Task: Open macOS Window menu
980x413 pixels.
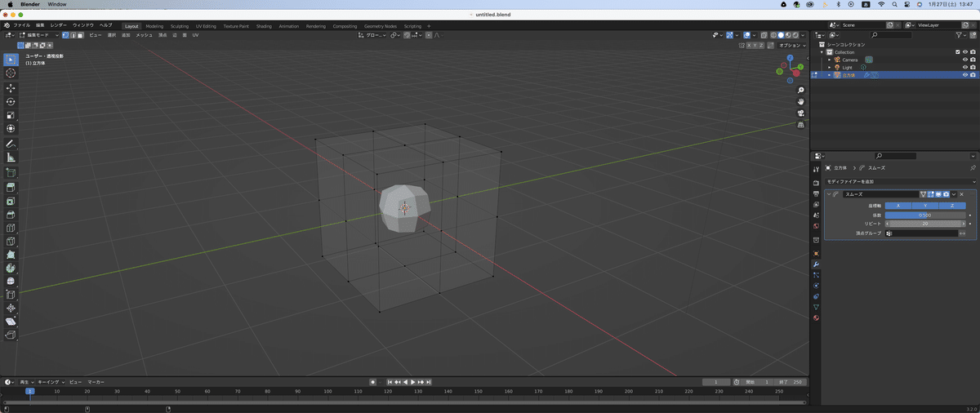Action: pos(57,4)
